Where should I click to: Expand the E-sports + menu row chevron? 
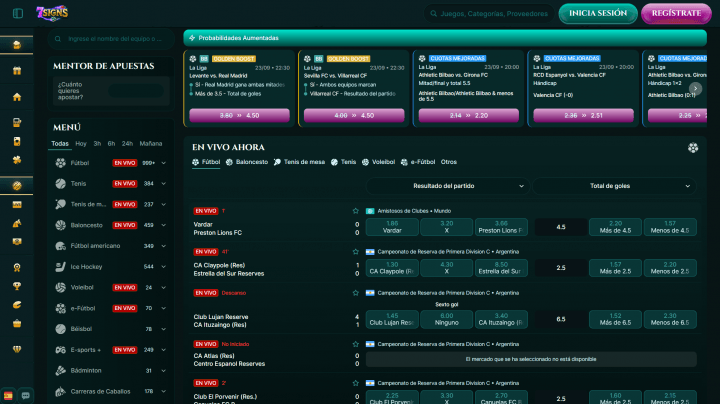tap(163, 350)
